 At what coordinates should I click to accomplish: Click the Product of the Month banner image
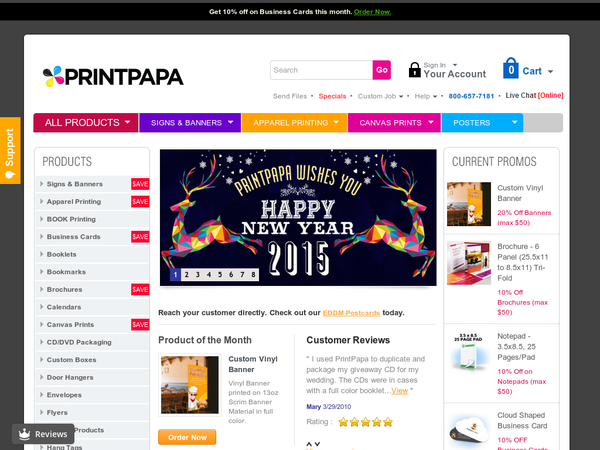190,385
